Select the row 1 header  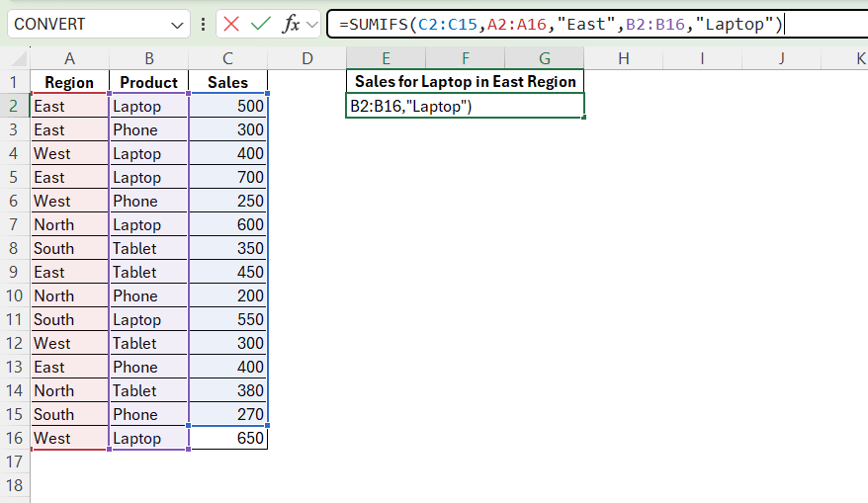click(x=15, y=82)
